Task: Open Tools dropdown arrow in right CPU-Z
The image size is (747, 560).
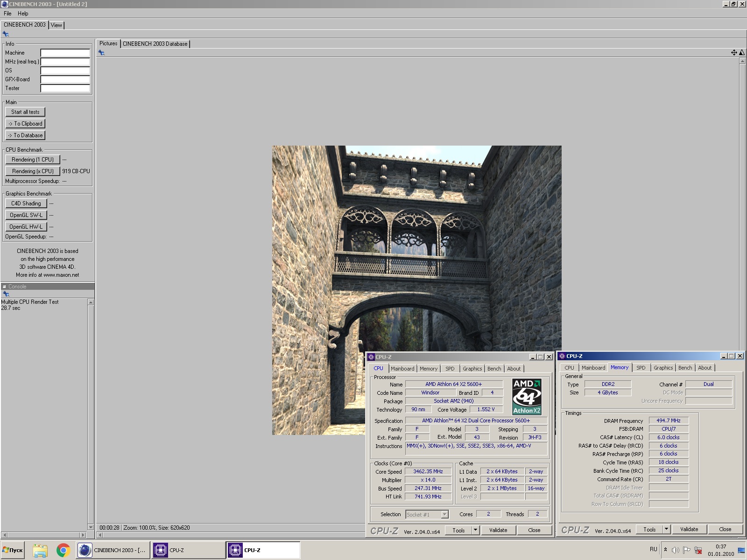Action: (x=666, y=529)
